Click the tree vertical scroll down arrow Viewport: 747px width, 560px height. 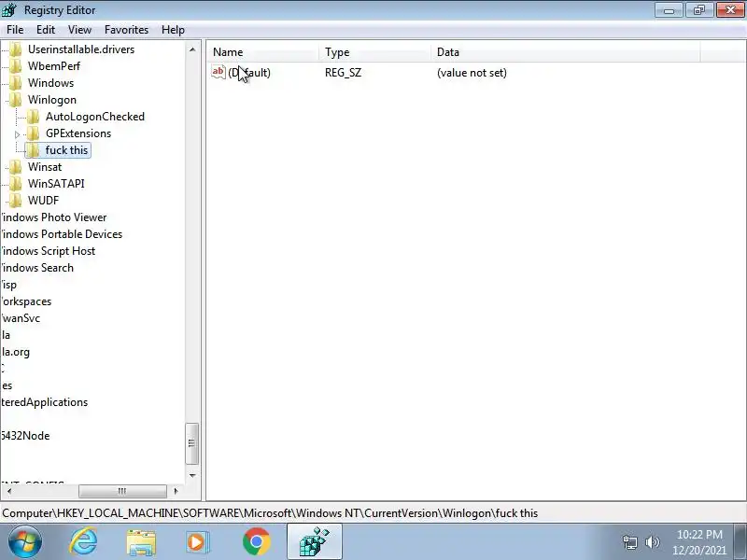tap(192, 475)
